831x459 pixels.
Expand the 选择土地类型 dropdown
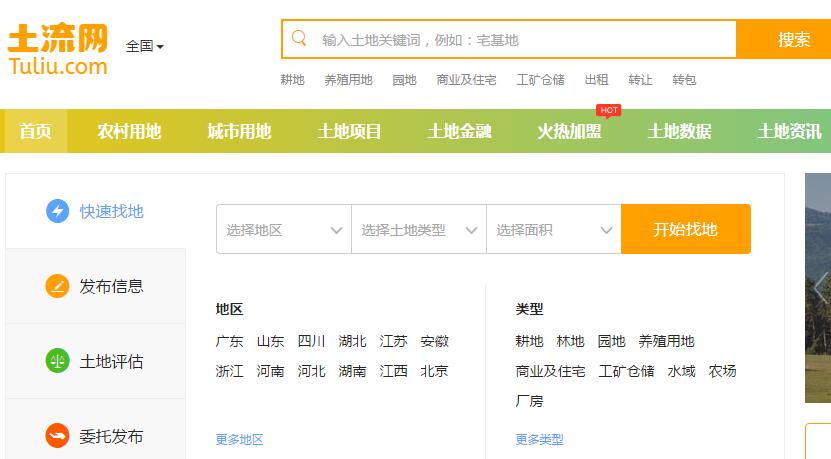[418, 230]
